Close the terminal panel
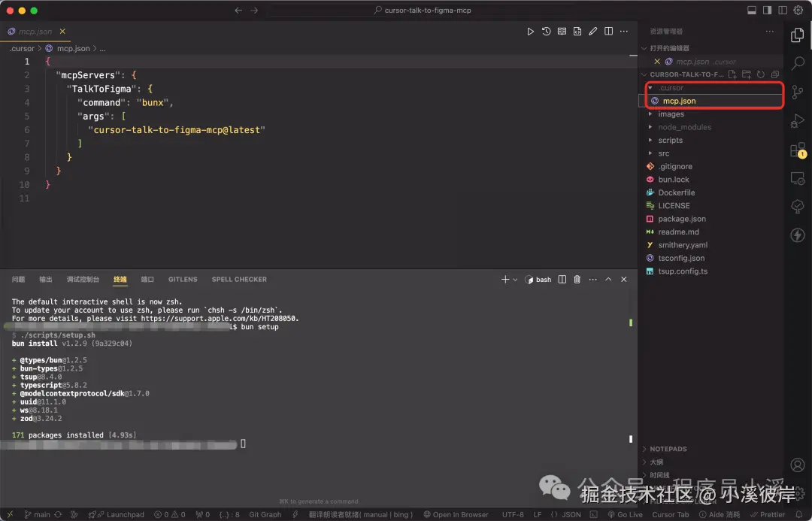This screenshot has height=521, width=812. pos(624,280)
